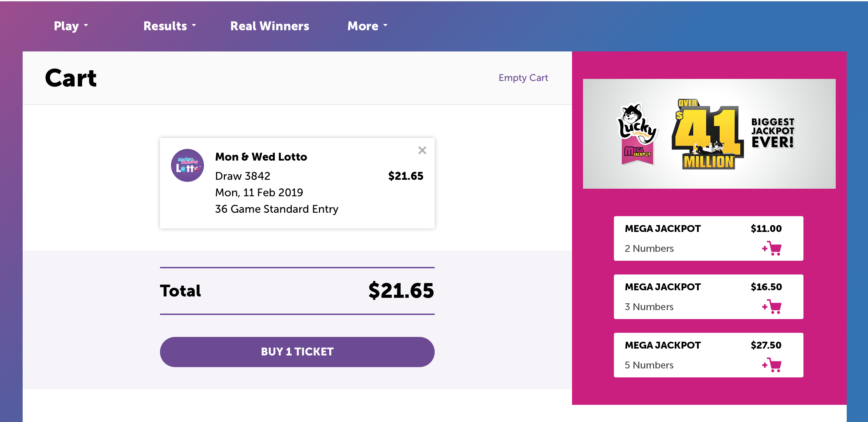Click the Mon & Wed Lotto title
868x422 pixels.
point(261,157)
